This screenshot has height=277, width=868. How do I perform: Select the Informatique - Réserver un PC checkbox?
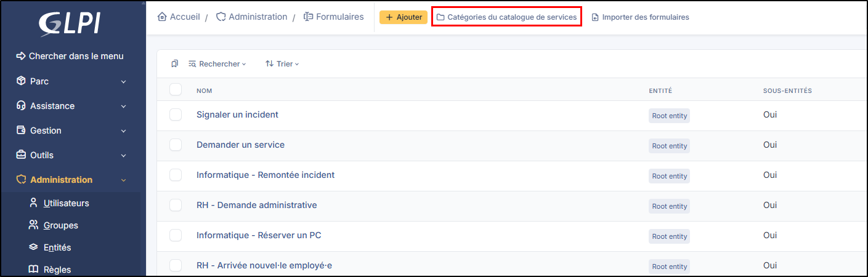coord(176,235)
